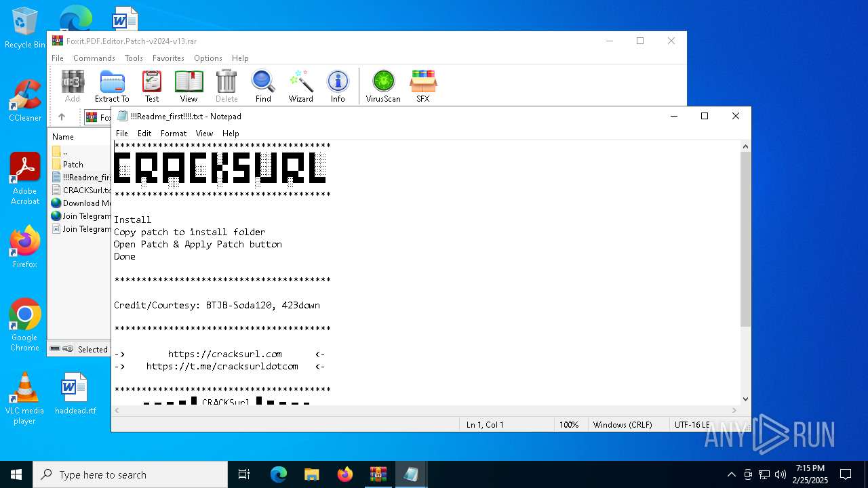Open WinRAR File menu

58,58
